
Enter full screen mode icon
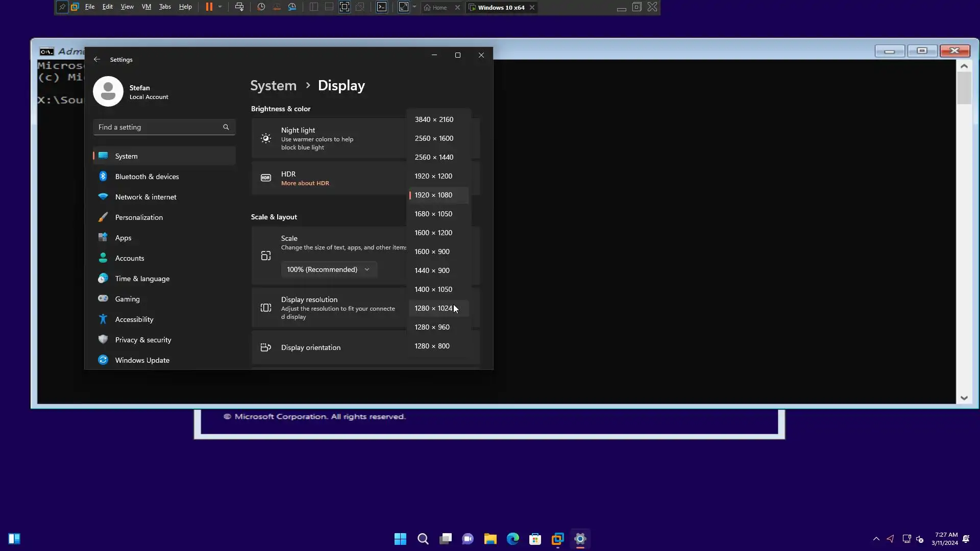tap(345, 7)
